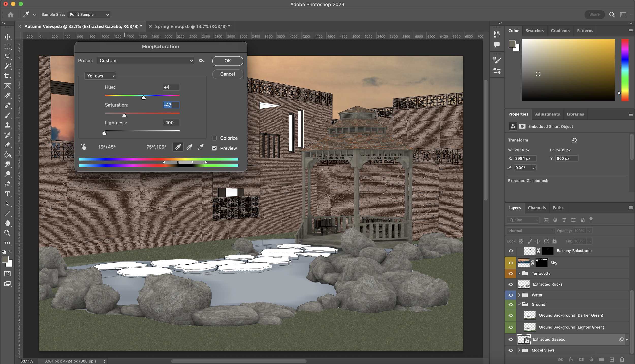Screen dimensions: 635x364
Task: Select the Move tool
Action: [8, 37]
